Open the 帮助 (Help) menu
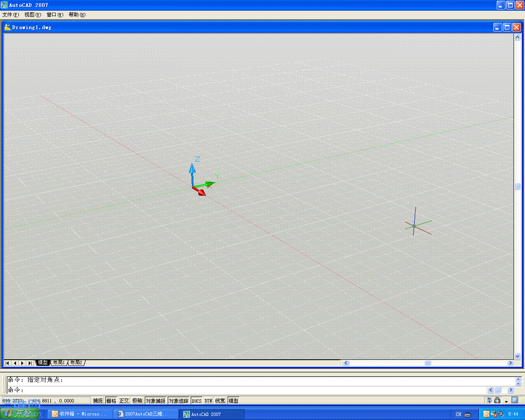Viewport: 525px width, 420px height. click(77, 15)
